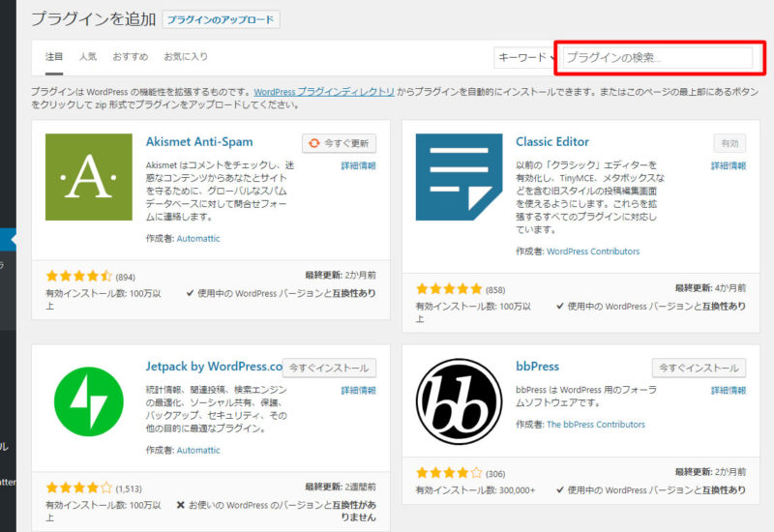Open bbPress title link
Image resolution: width=774 pixels, height=532 pixels.
tap(538, 367)
